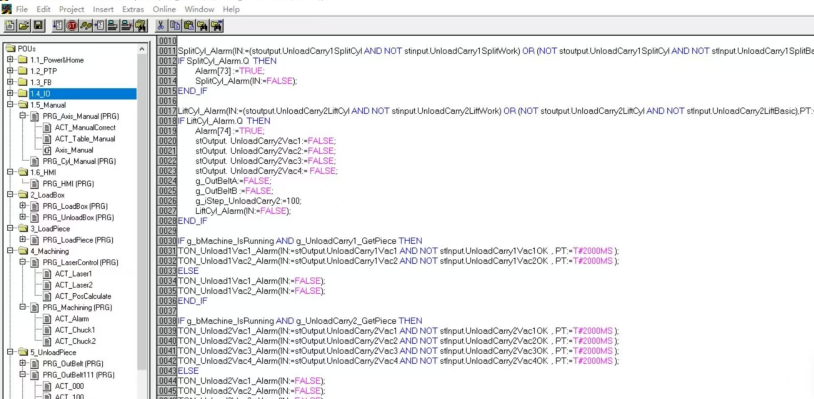Click code line 'g_iStep_UnloadCarry2:=100;'
The height and width of the screenshot is (399, 814).
pyautogui.click(x=248, y=201)
